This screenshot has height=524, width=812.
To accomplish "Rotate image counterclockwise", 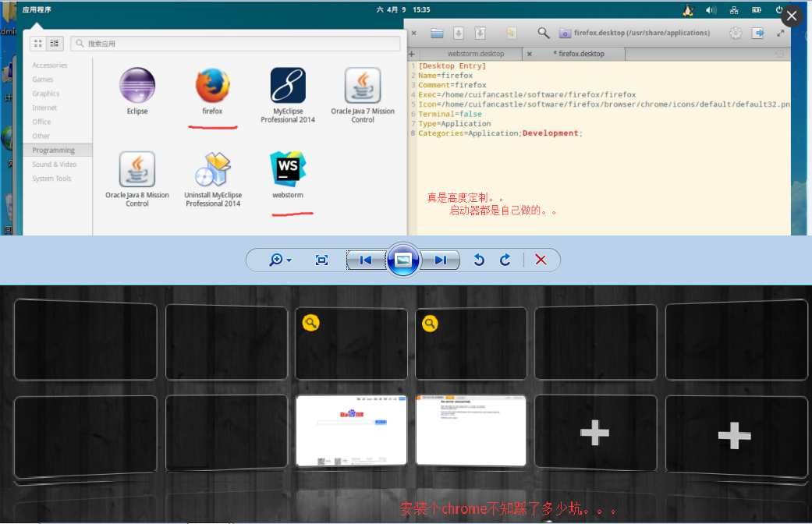I will click(479, 260).
